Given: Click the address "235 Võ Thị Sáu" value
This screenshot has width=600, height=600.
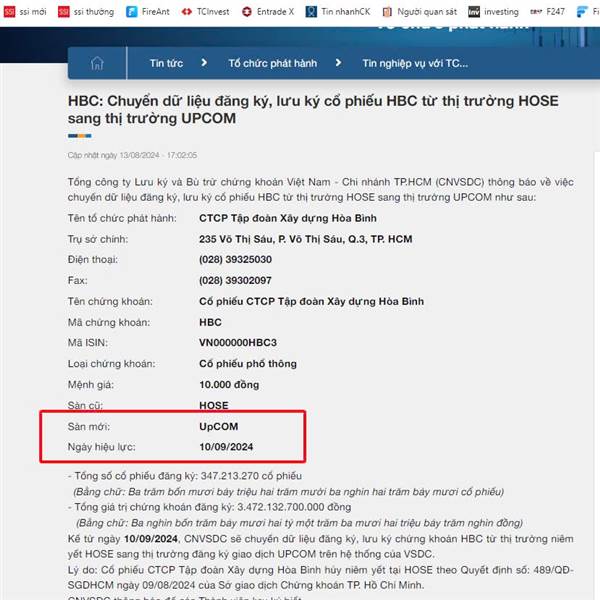Looking at the screenshot, I should [x=305, y=239].
